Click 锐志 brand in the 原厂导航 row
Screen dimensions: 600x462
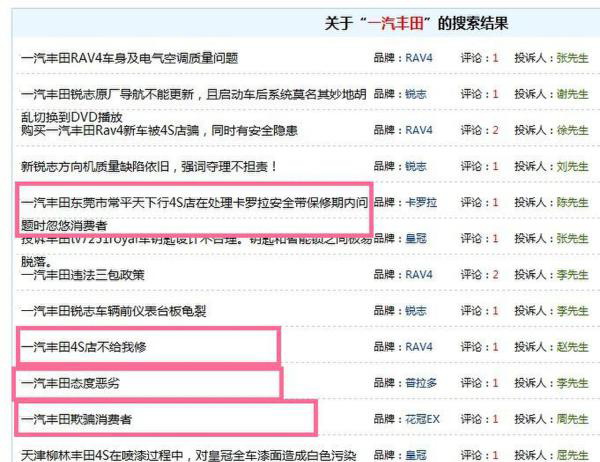click(416, 94)
